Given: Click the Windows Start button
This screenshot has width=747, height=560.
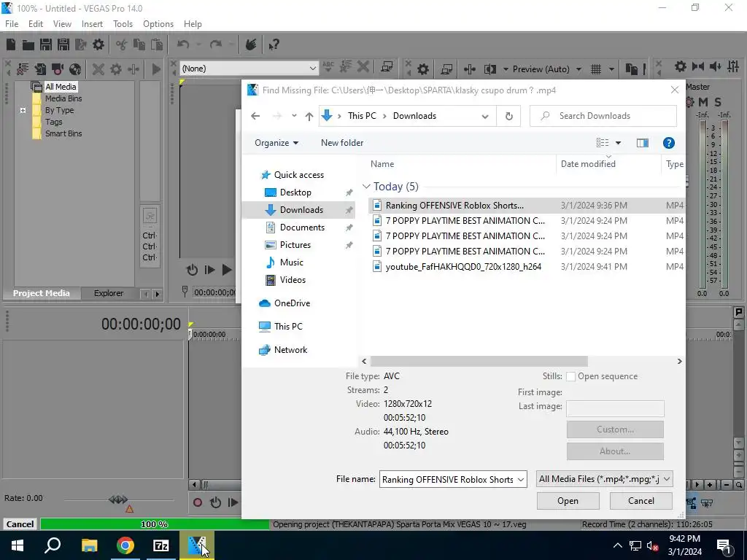Looking at the screenshot, I should pyautogui.click(x=18, y=545).
